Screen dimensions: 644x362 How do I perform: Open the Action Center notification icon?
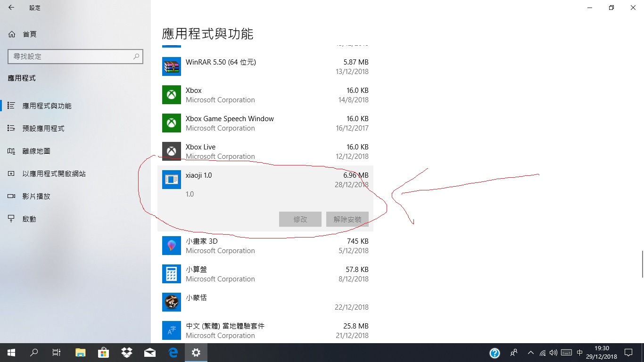tap(628, 353)
